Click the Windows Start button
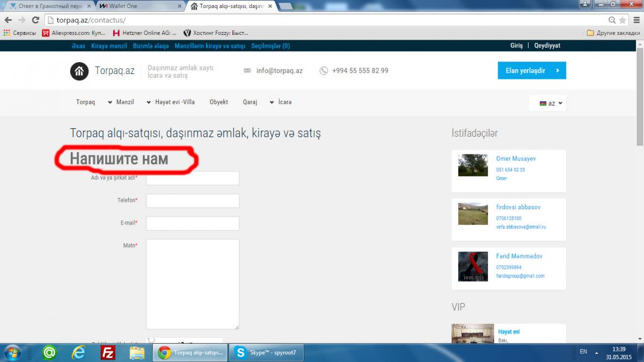 (x=12, y=352)
